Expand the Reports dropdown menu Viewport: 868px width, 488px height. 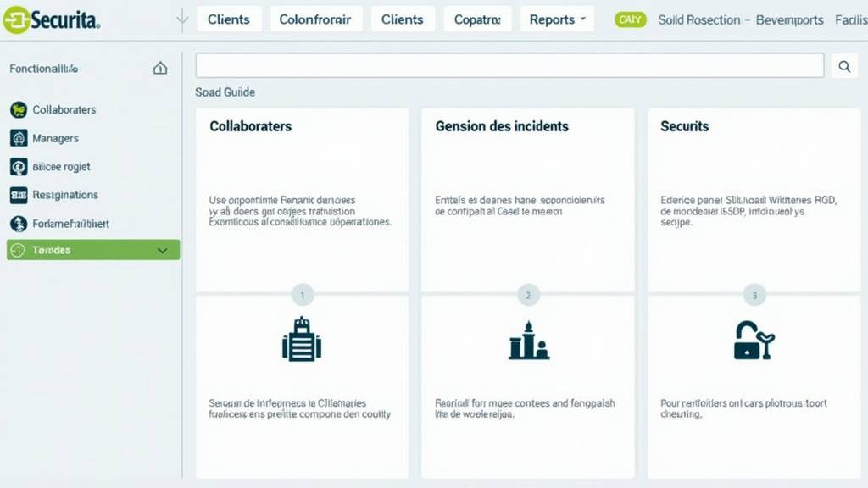point(557,19)
